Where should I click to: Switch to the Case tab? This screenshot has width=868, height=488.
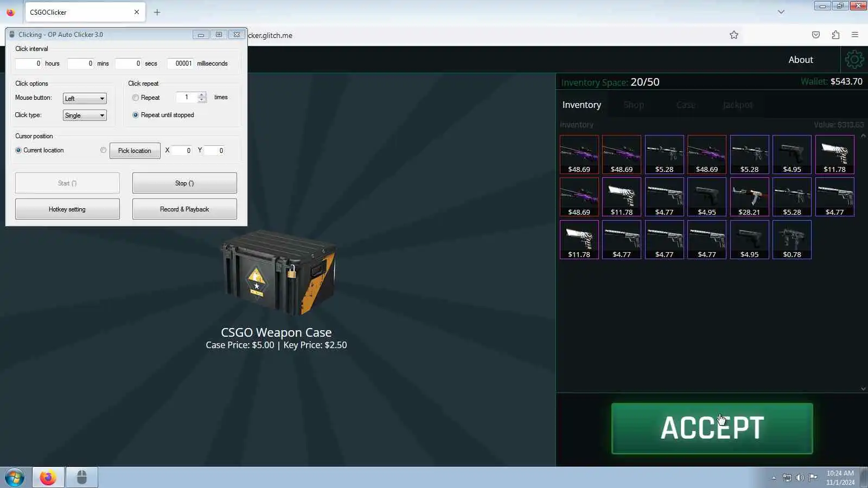point(686,105)
